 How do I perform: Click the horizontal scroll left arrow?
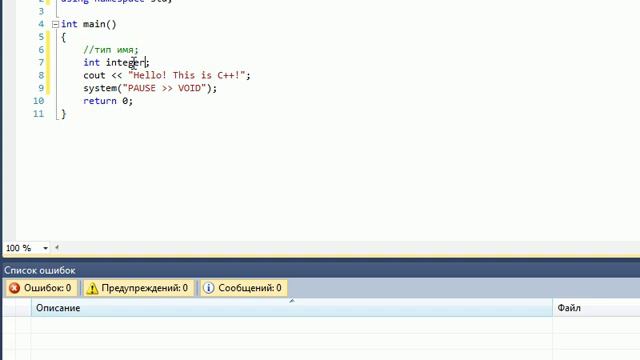57,247
